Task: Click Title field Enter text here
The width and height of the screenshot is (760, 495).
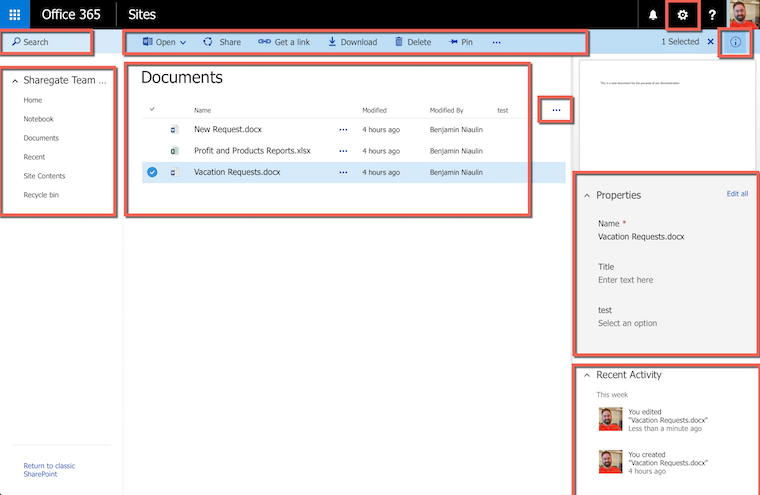Action: click(625, 280)
